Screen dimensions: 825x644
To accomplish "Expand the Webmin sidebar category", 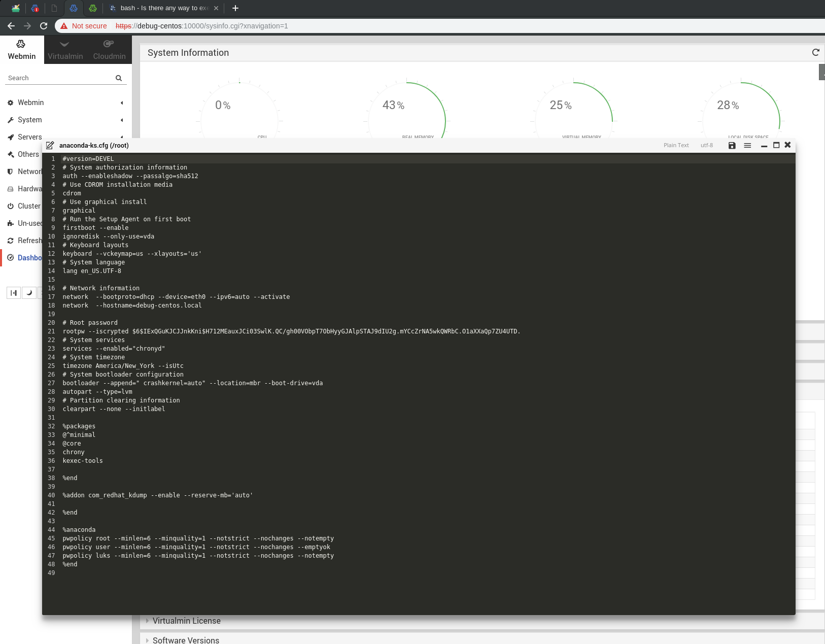I will coord(30,103).
